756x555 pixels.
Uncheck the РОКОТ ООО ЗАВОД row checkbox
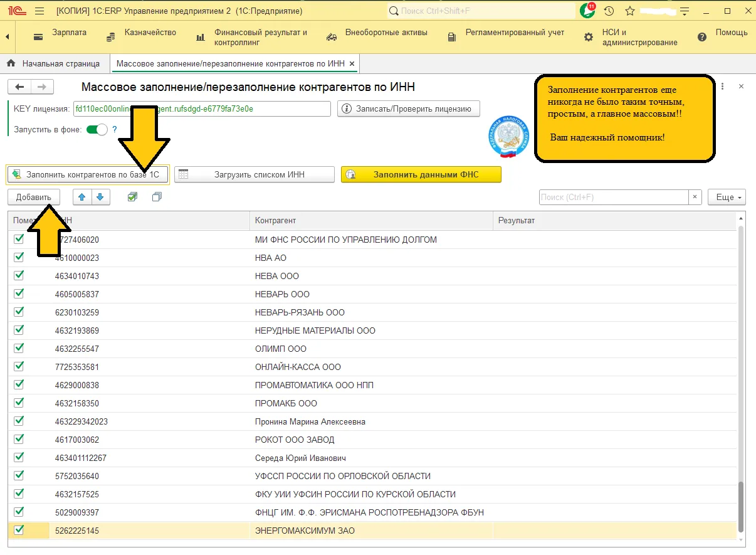click(19, 439)
